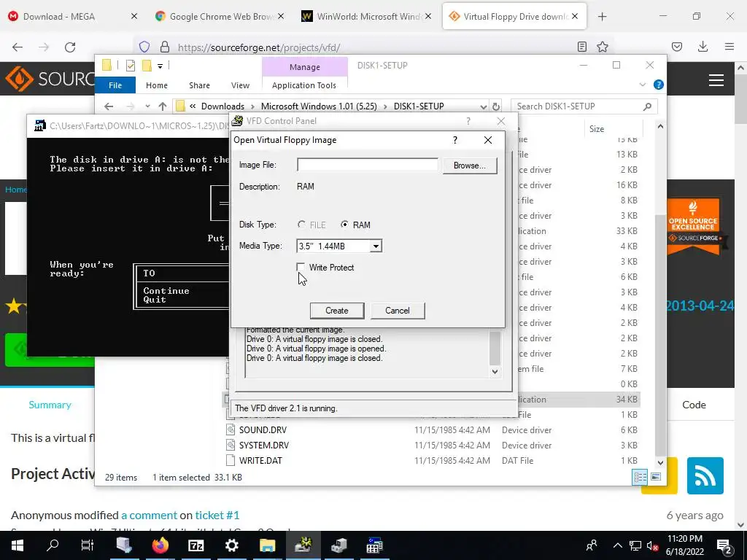Go up one folder in Explorer
This screenshot has width=747, height=560.
(163, 106)
